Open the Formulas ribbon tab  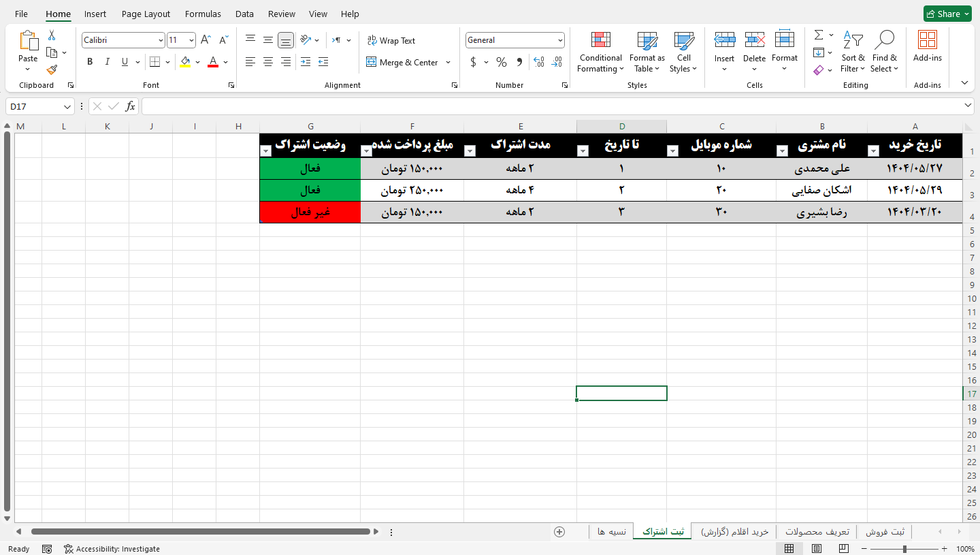pos(203,14)
